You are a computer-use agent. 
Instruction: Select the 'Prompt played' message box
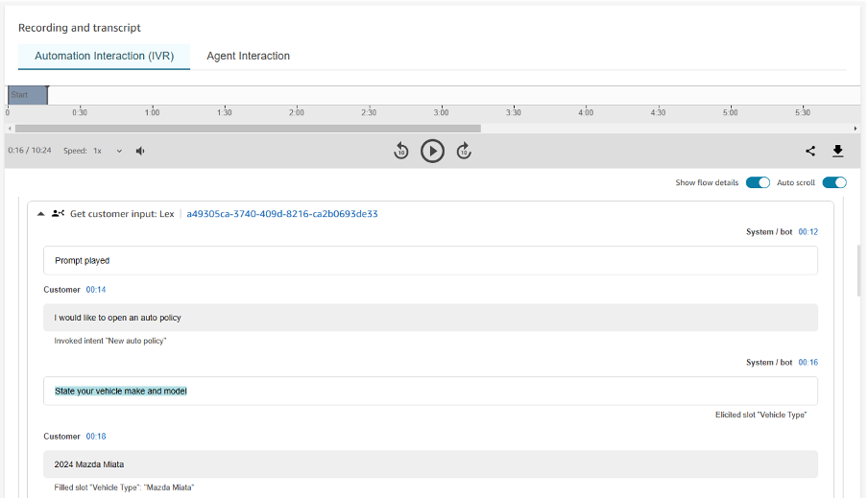(430, 261)
